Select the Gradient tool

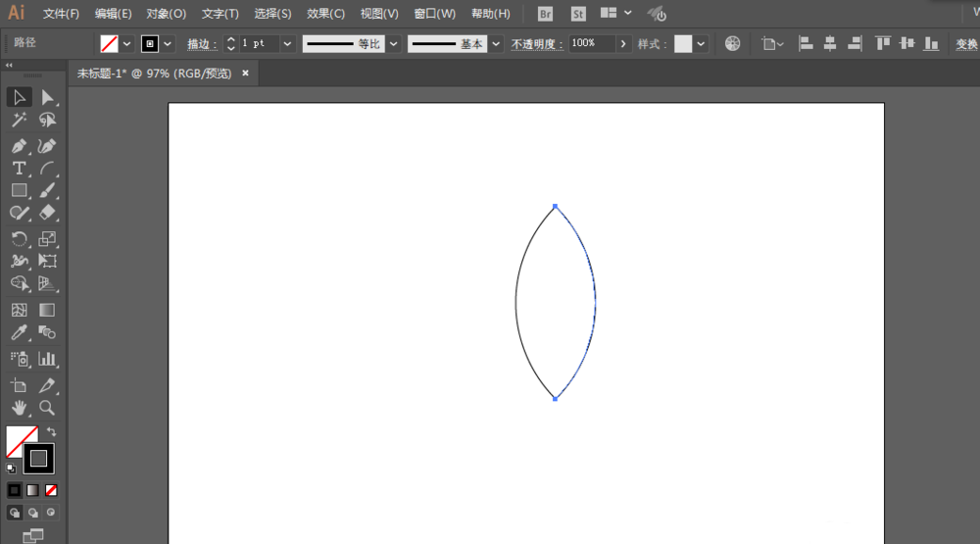[x=47, y=310]
